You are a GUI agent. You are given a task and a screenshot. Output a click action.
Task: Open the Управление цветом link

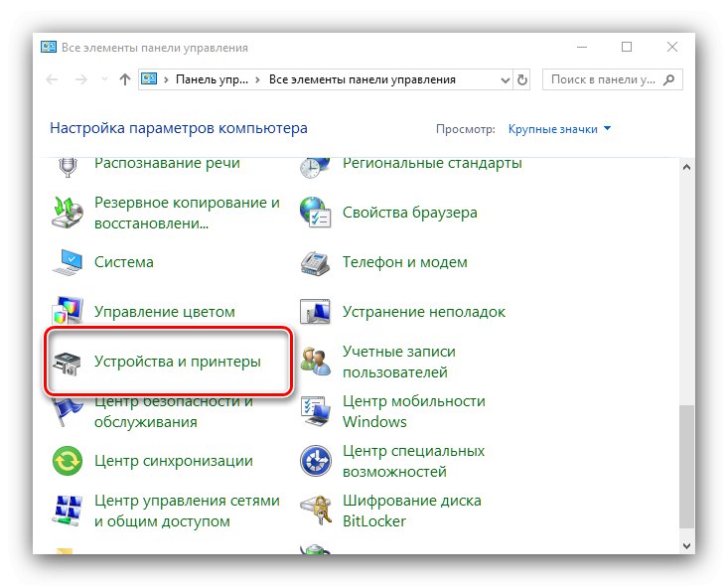click(x=165, y=312)
